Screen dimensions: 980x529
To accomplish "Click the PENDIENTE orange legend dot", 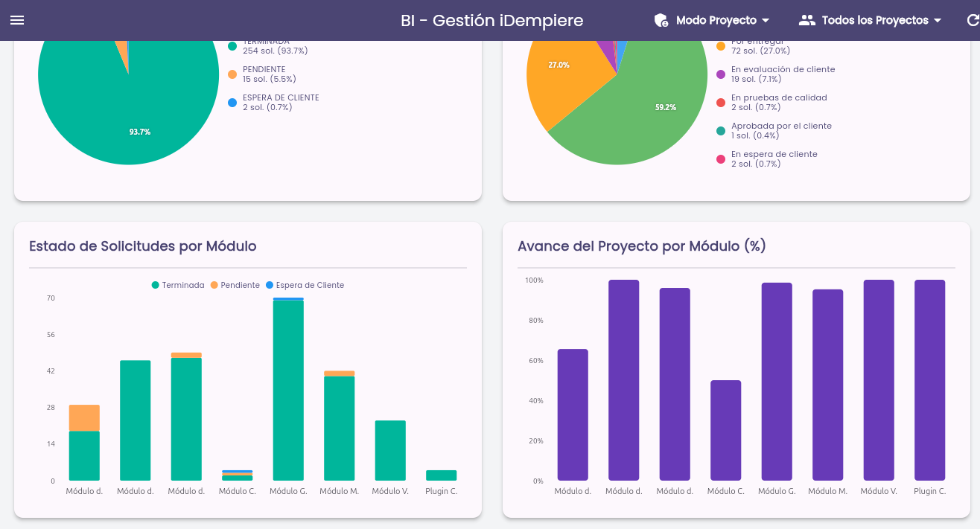I will click(x=232, y=74).
